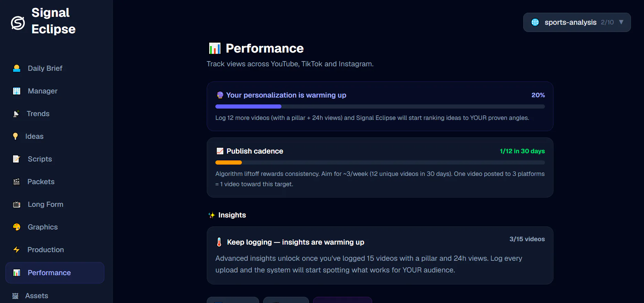Click the Long Form TV icon

(x=17, y=204)
